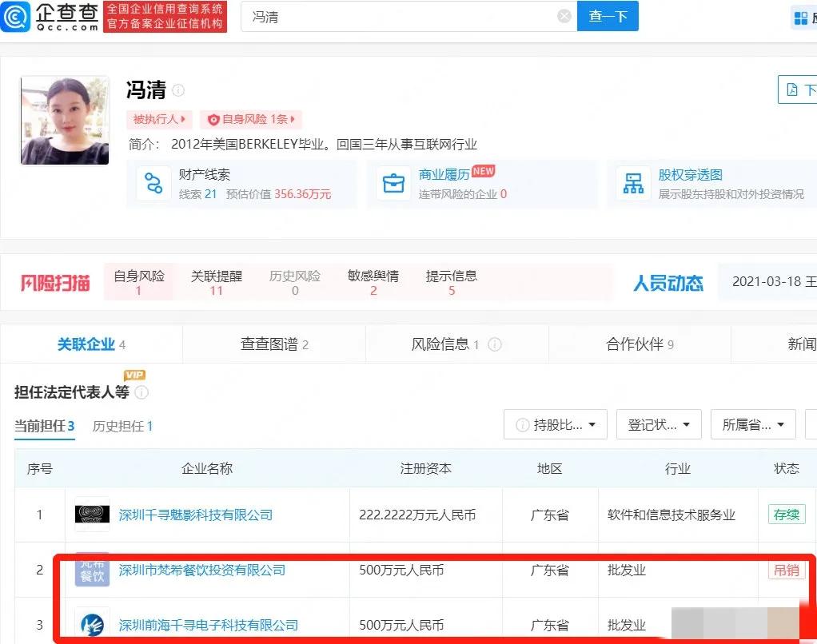
Task: Click the 风险扫描 heading
Action: pyautogui.click(x=54, y=283)
